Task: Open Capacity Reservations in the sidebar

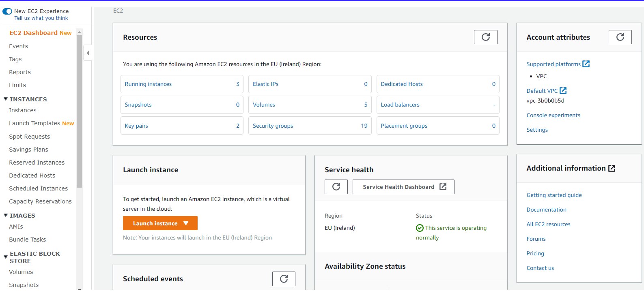Action: [40, 201]
